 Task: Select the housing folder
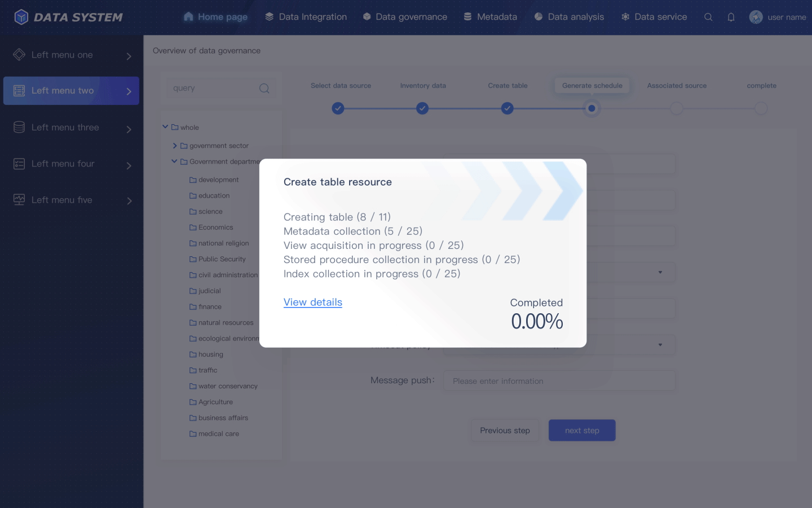click(x=206, y=354)
